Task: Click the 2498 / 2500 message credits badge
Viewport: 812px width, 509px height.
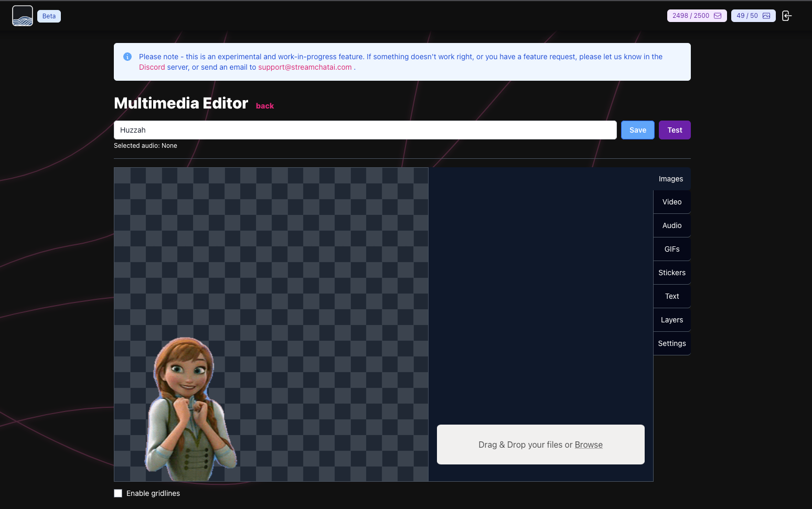Action: (697, 16)
